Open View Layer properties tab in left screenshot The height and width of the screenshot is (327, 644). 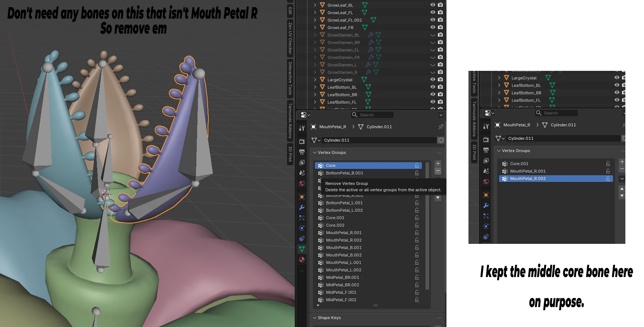[302, 162]
